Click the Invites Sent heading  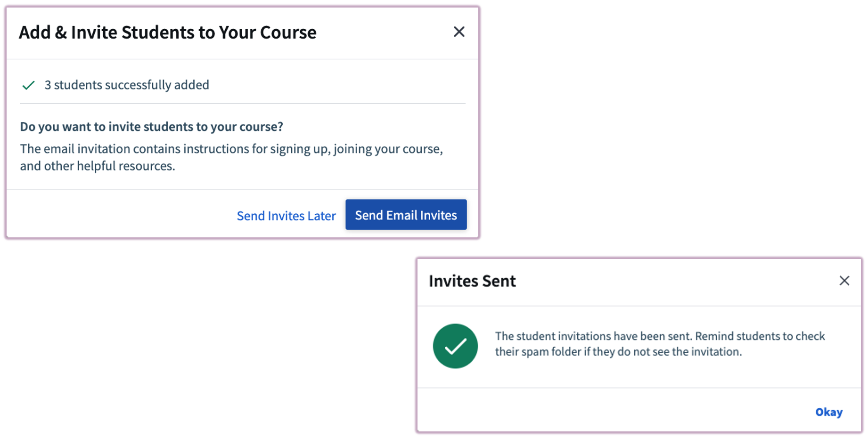(x=472, y=281)
